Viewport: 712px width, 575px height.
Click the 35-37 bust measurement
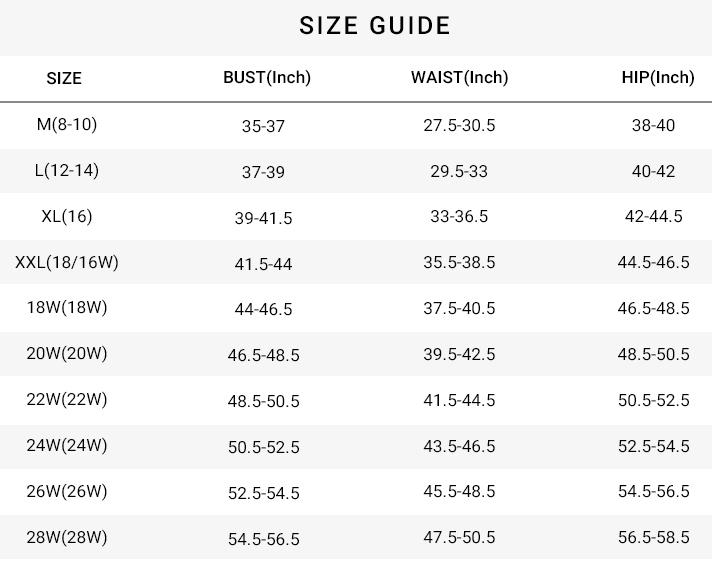point(263,126)
